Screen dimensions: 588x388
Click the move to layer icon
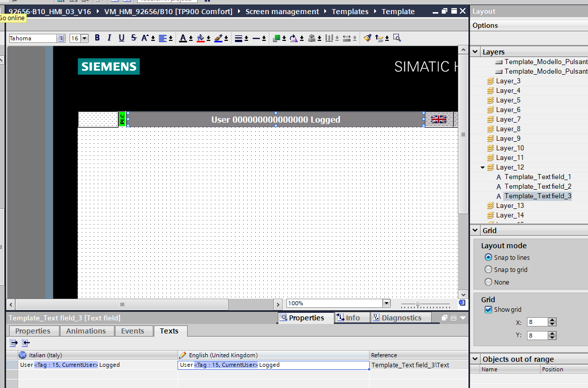379,38
